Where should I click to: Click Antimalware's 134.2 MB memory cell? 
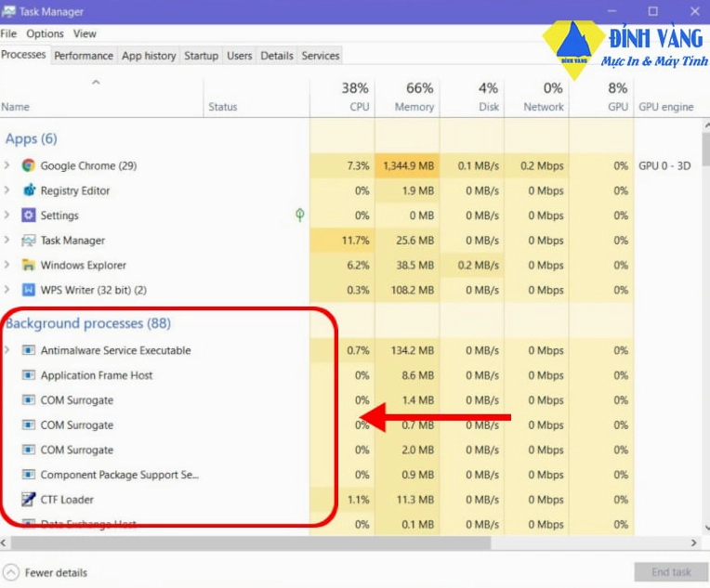coord(407,350)
